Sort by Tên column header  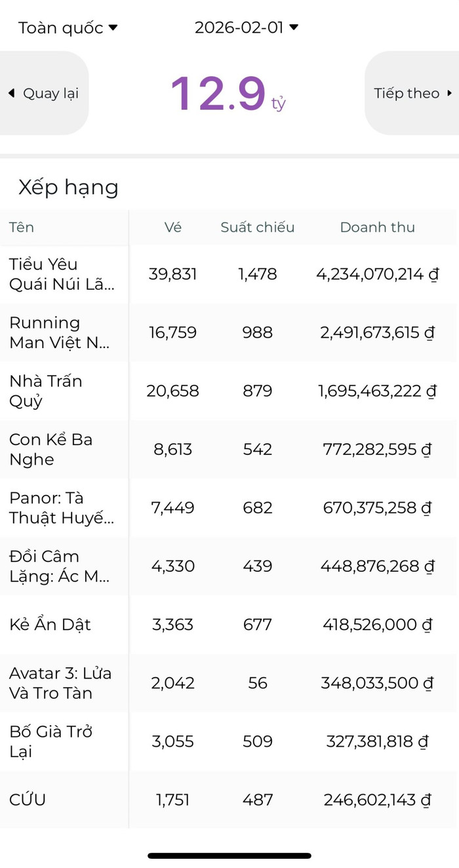22,227
